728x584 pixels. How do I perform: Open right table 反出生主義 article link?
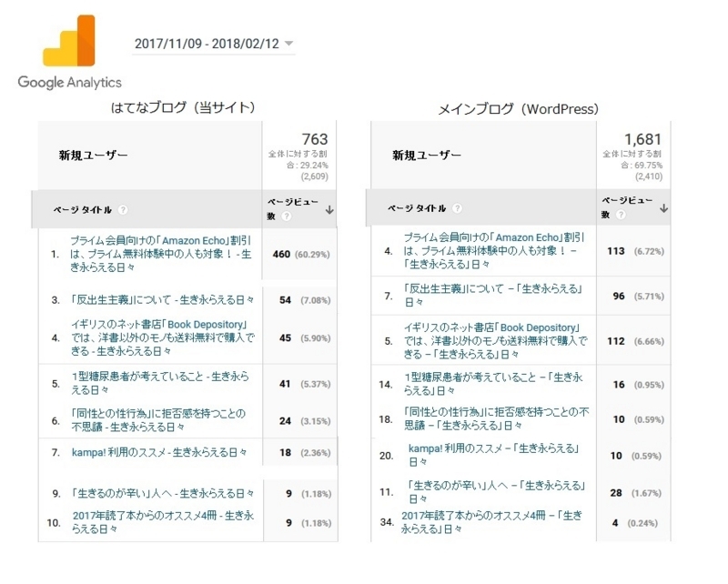pyautogui.click(x=493, y=296)
